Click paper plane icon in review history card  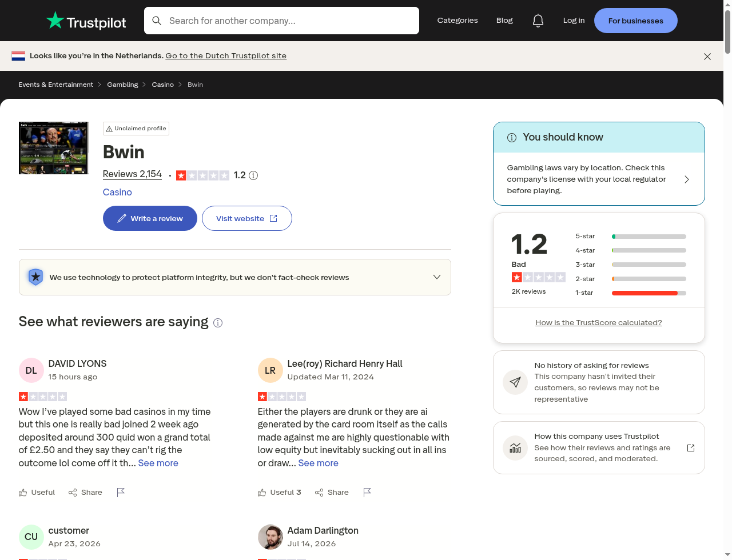pos(515,382)
